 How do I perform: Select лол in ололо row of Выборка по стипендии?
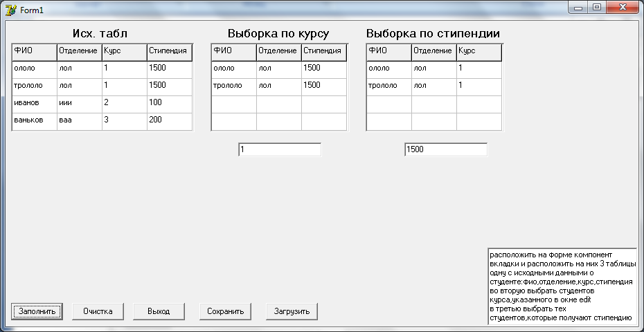(434, 70)
